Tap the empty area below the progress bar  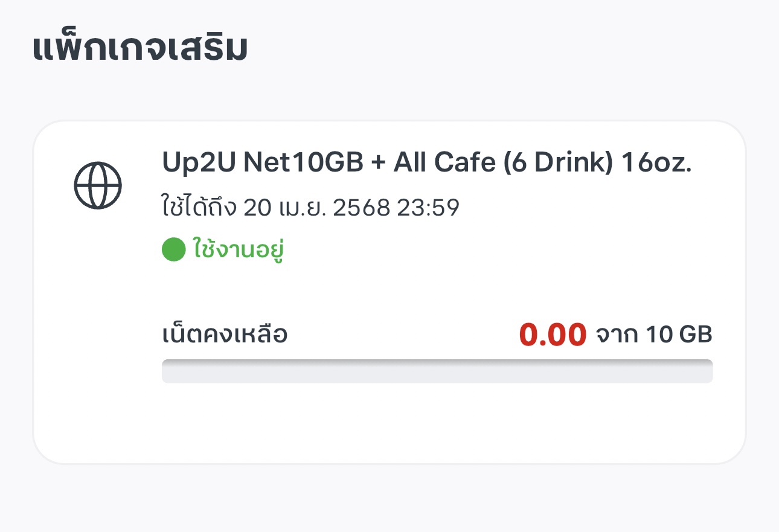pos(437,423)
